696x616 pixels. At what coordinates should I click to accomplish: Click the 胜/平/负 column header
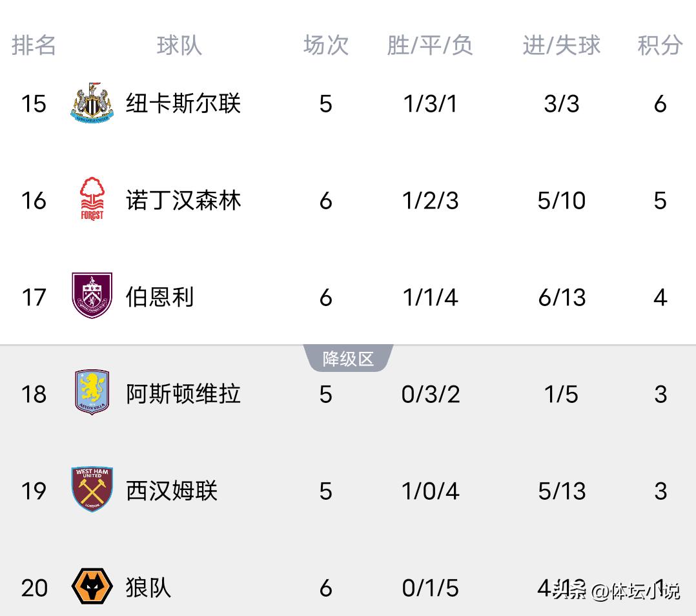coord(430,45)
